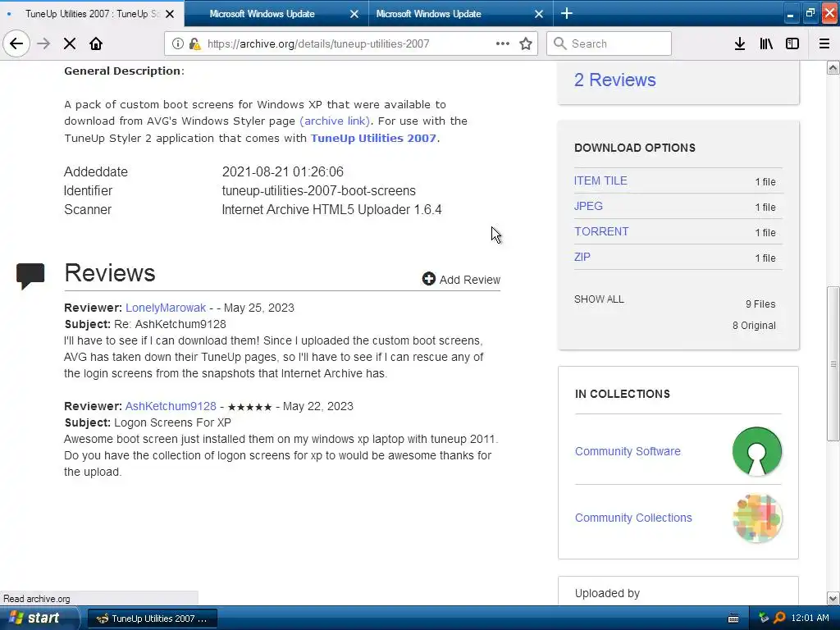This screenshot has width=840, height=630.
Task: Open the archive link hyperlink
Action: 335,121
